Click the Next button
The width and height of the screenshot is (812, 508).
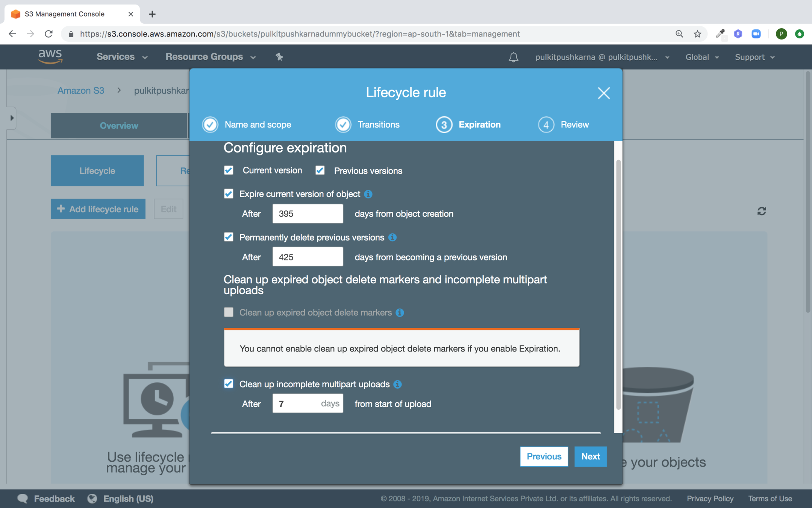coord(590,456)
